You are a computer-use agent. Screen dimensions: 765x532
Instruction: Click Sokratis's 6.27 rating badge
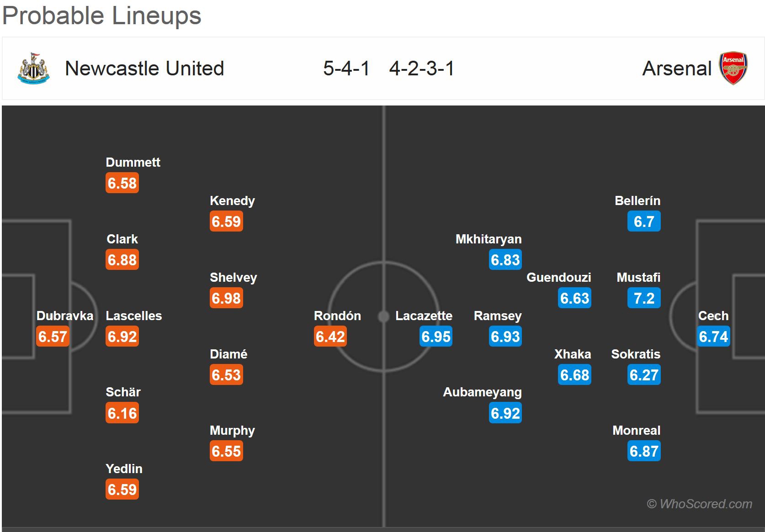[644, 375]
